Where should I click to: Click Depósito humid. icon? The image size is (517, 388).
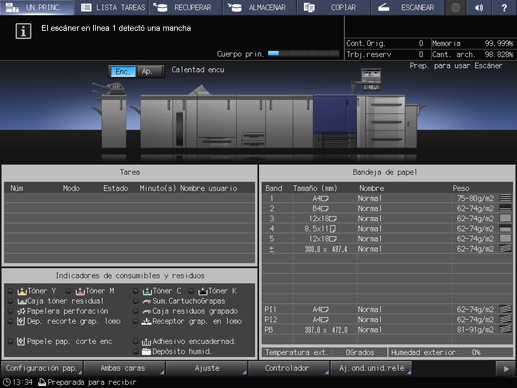(146, 351)
